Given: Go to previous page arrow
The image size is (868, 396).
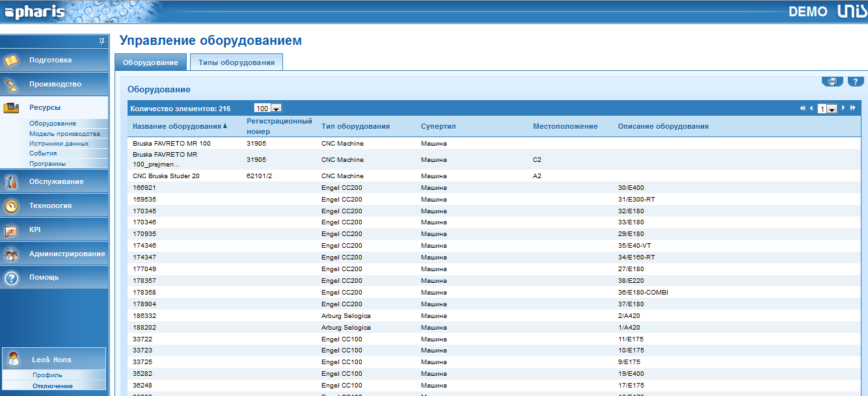Looking at the screenshot, I should pos(811,108).
